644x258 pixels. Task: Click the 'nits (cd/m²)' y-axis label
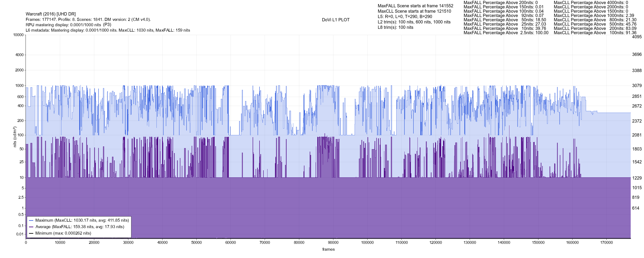15,137
